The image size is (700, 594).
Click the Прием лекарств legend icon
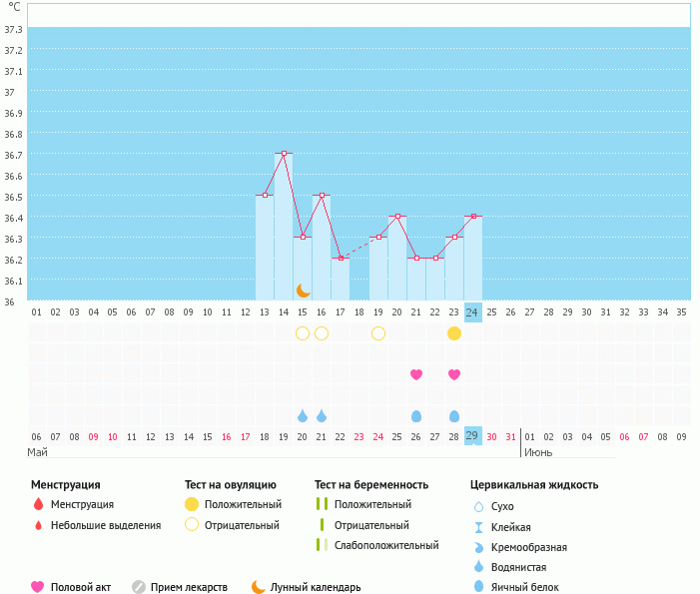(x=139, y=587)
